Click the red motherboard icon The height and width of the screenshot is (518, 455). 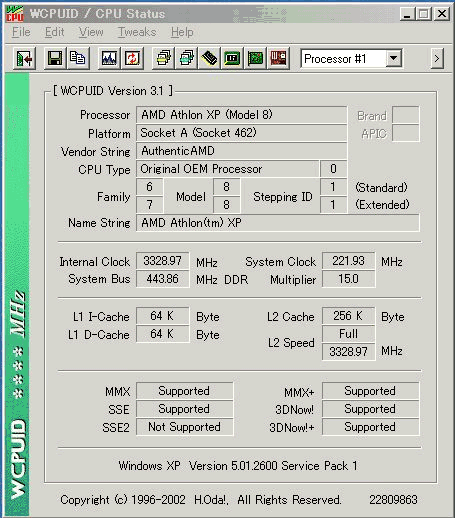(278, 59)
